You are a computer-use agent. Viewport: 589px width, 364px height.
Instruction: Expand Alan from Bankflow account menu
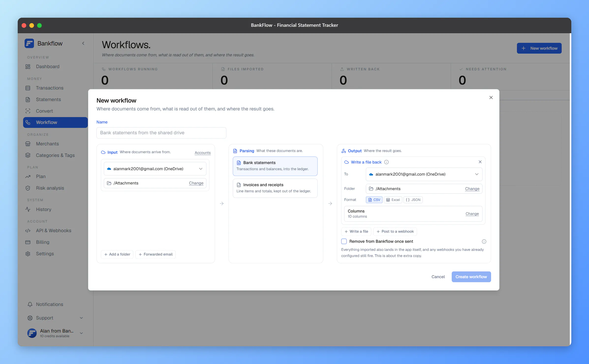click(81, 333)
